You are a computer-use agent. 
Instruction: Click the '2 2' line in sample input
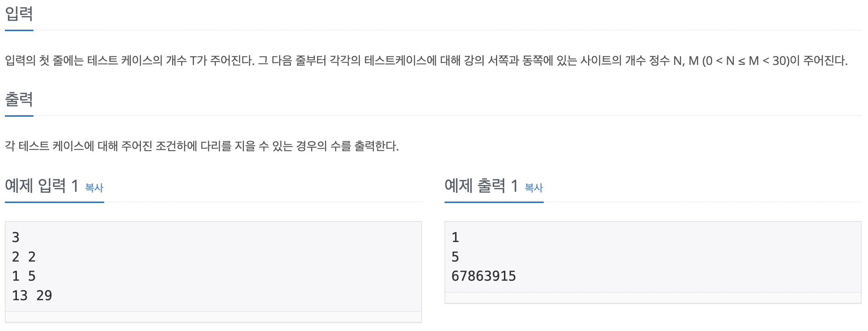[24, 257]
